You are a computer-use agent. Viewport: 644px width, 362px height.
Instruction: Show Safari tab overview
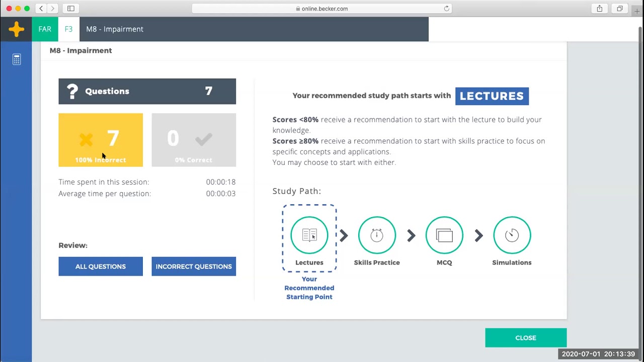pos(620,9)
